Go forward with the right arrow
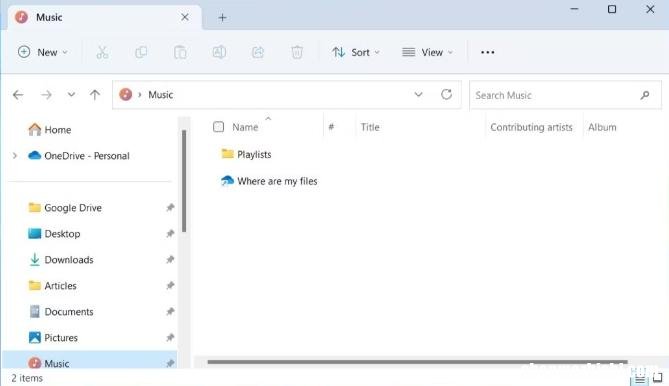Image resolution: width=669 pixels, height=386 pixels. [46, 95]
